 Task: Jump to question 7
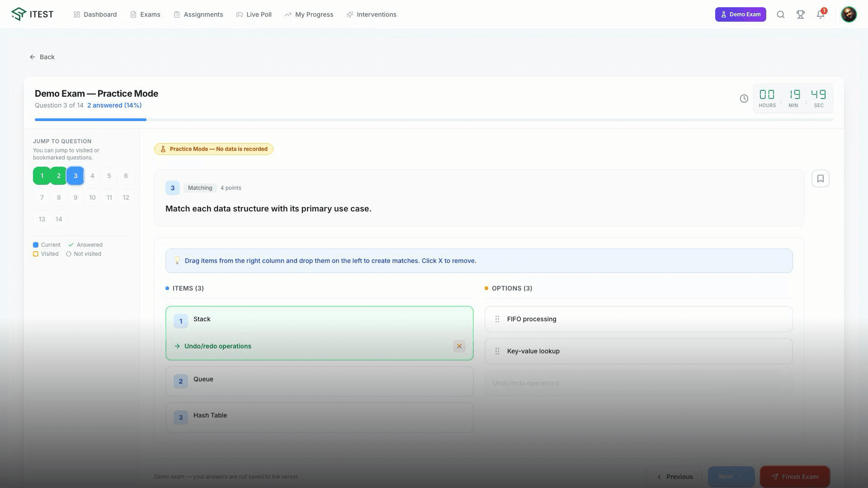tap(42, 197)
